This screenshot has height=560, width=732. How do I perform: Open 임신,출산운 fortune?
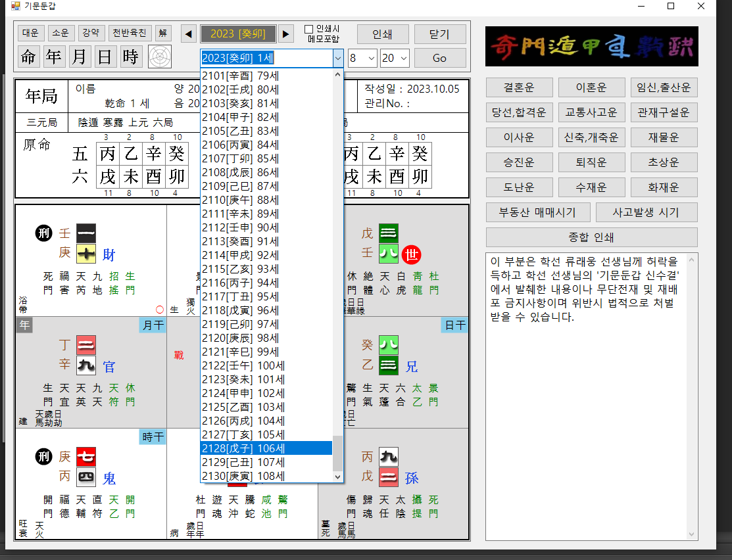[664, 87]
